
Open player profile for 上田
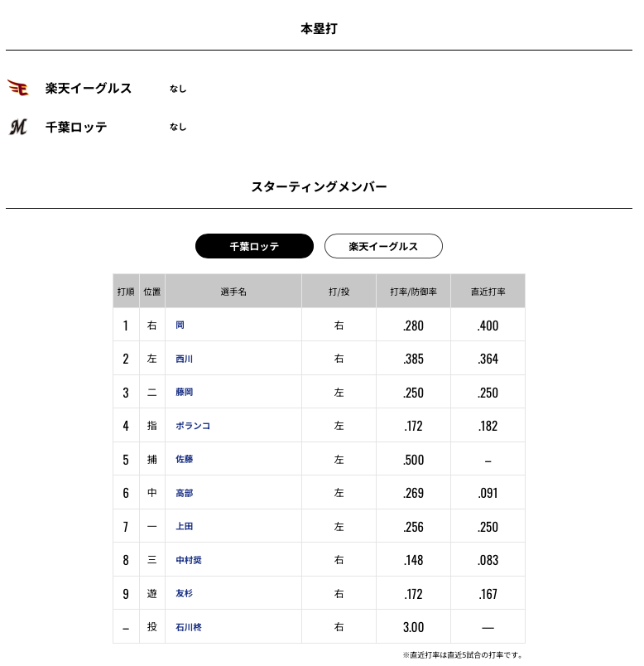click(x=185, y=526)
